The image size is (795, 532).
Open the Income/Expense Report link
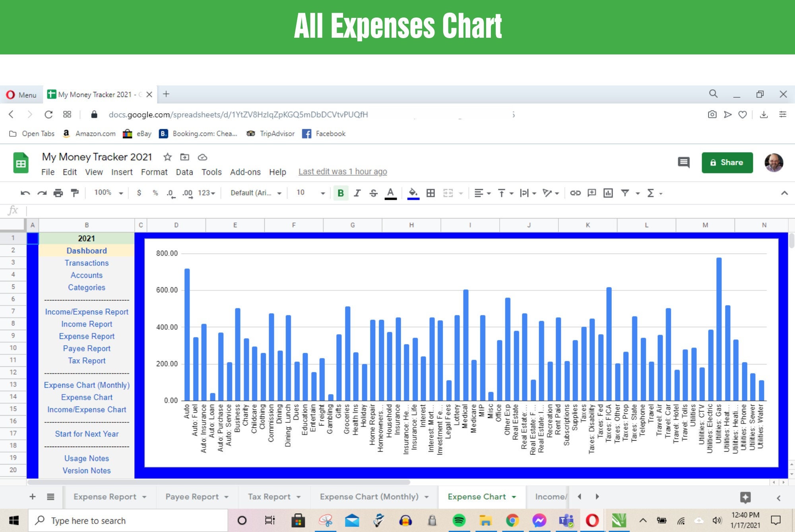click(x=87, y=311)
